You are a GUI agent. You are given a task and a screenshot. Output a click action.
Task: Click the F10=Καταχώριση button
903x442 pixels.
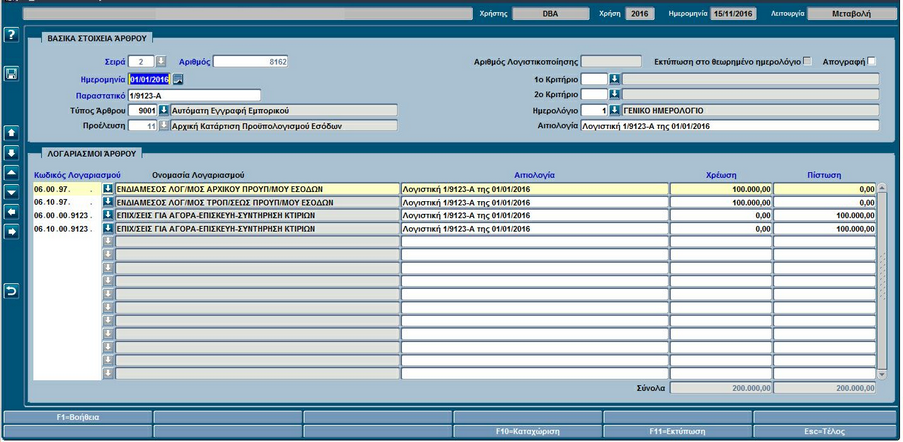click(x=528, y=430)
